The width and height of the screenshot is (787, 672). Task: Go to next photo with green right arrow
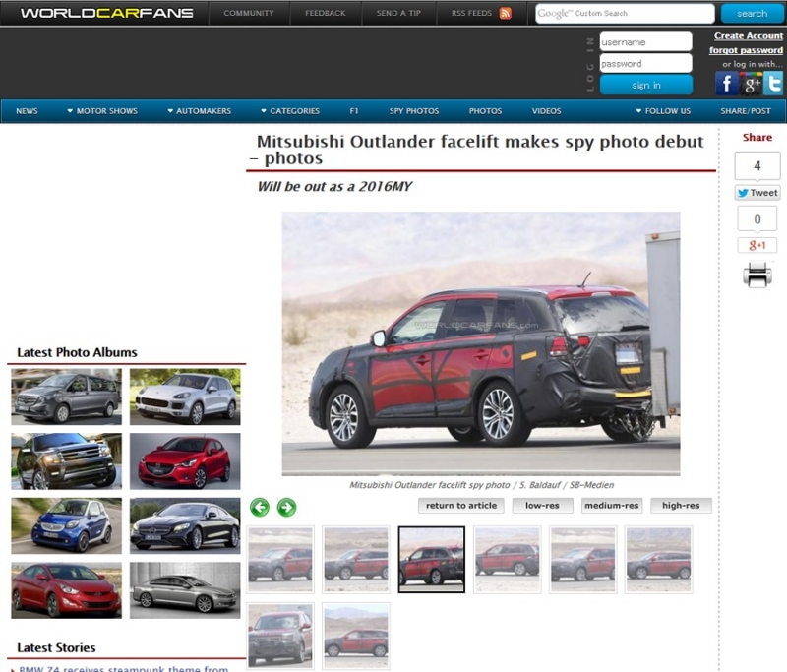click(286, 507)
